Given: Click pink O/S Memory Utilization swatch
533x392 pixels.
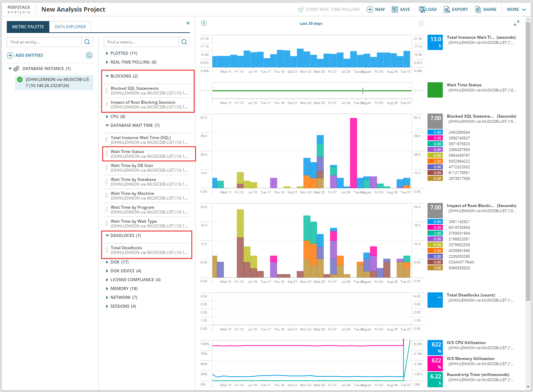Looking at the screenshot, I should (x=435, y=363).
